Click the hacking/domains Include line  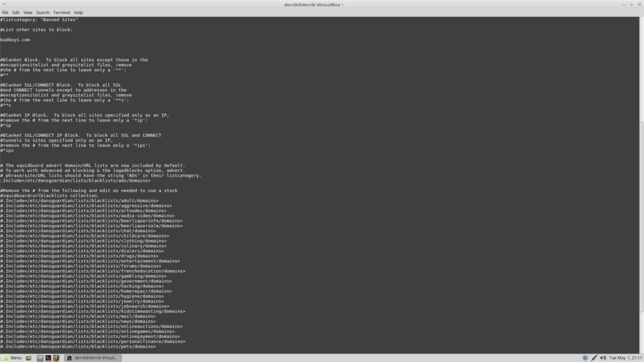(x=82, y=286)
